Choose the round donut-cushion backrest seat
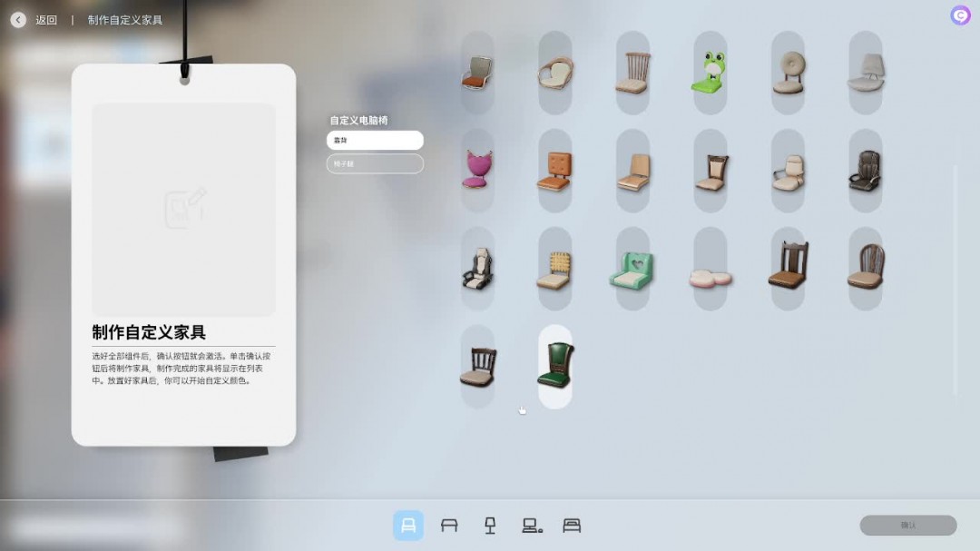 click(788, 73)
